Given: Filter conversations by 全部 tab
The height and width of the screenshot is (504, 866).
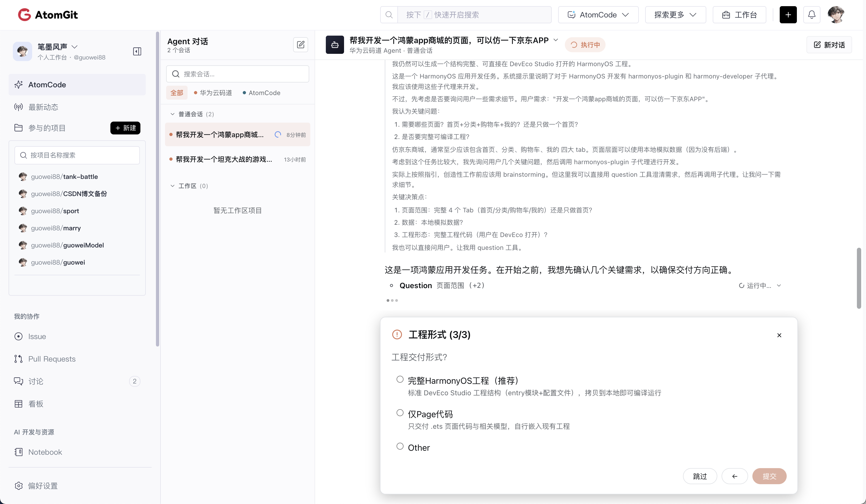Looking at the screenshot, I should click(177, 93).
